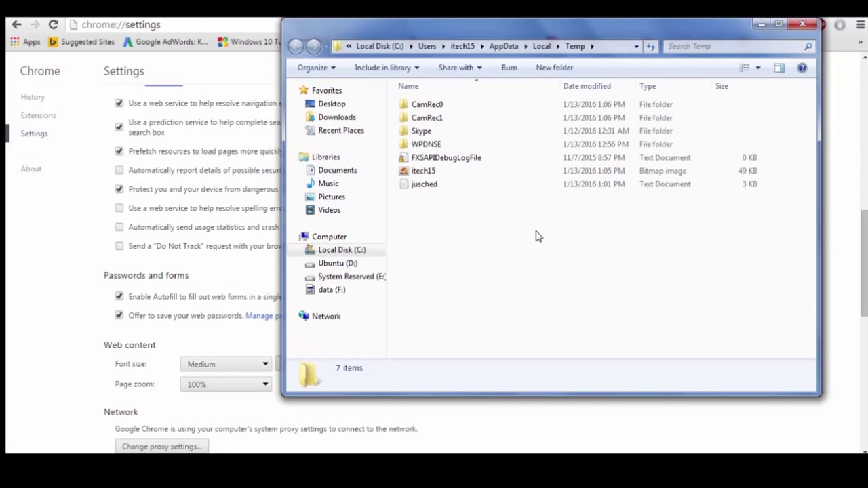Enable send usage statistics checkbox
868x488 pixels.
coord(119,227)
